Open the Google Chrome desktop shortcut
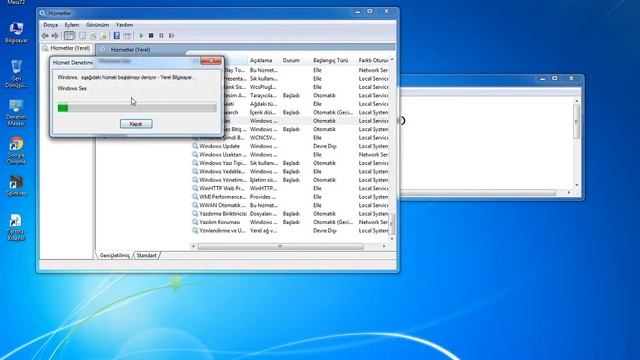 (16, 150)
